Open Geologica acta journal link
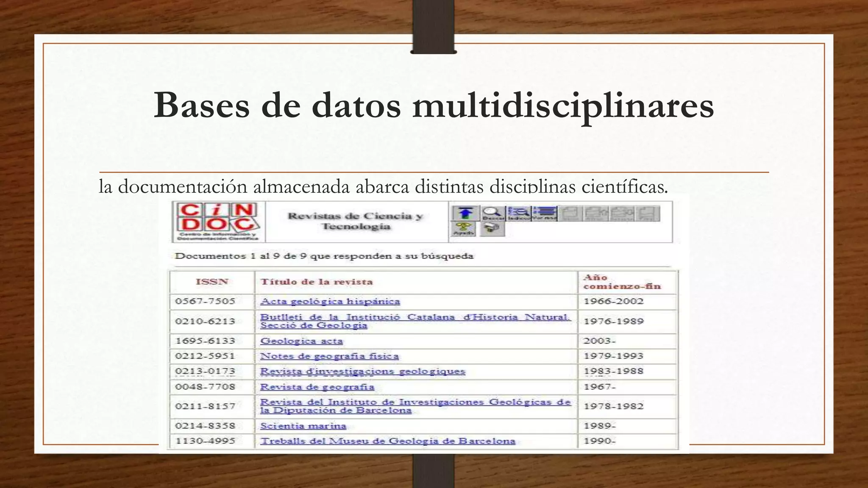Screen dimensions: 868x488 click(x=301, y=341)
